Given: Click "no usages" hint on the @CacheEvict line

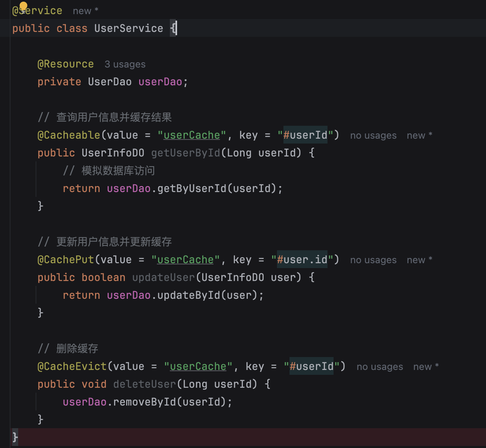Looking at the screenshot, I should pos(379,366).
